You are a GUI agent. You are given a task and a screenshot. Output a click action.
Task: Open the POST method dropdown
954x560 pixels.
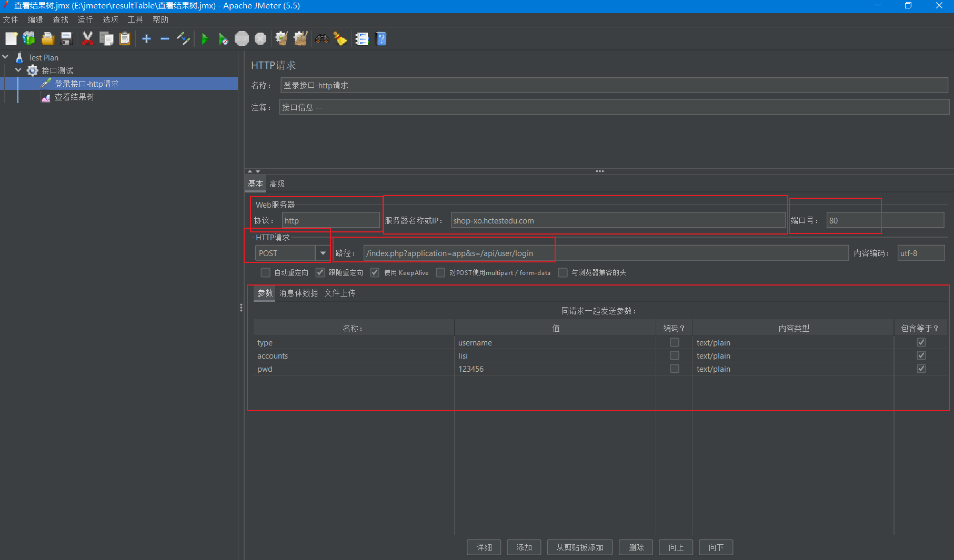(x=323, y=253)
